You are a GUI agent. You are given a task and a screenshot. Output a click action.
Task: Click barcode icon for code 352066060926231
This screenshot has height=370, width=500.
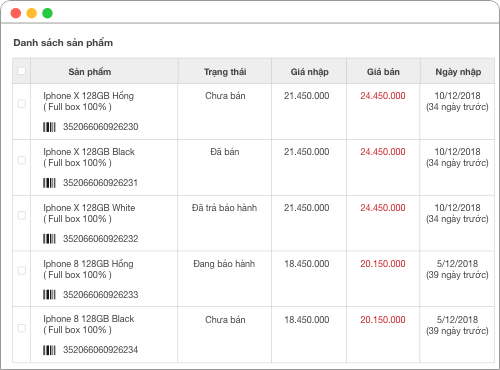pos(49,183)
